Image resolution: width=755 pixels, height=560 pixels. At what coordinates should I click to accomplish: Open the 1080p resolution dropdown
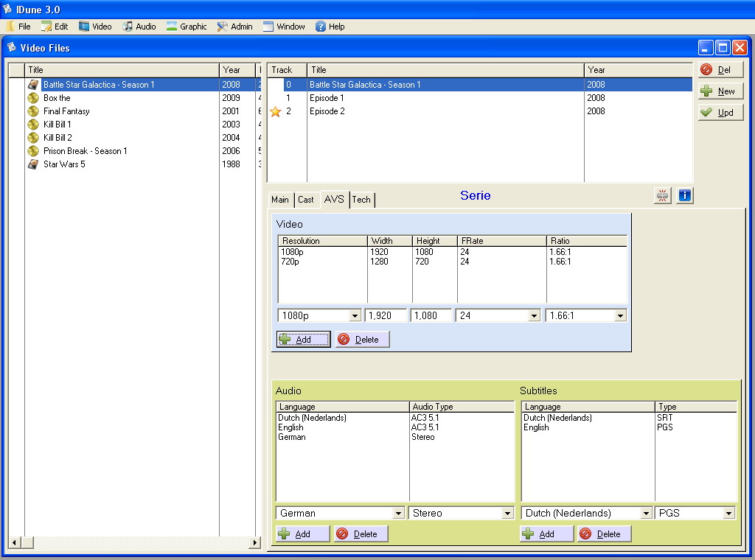355,315
